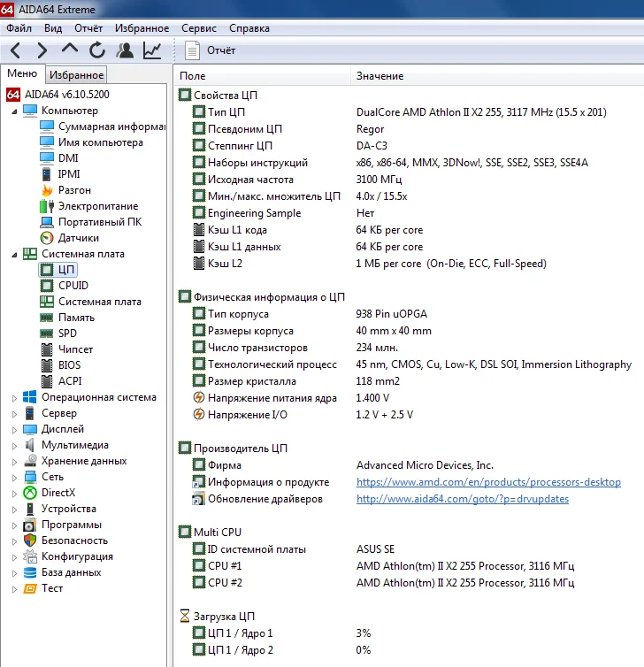Switch to the Меню tab
The image size is (644, 667).
point(22,73)
